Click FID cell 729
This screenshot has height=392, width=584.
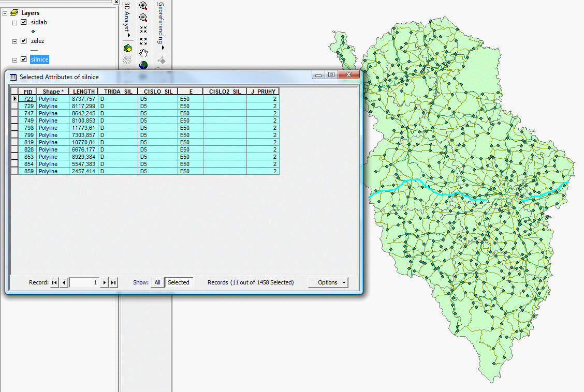click(27, 107)
